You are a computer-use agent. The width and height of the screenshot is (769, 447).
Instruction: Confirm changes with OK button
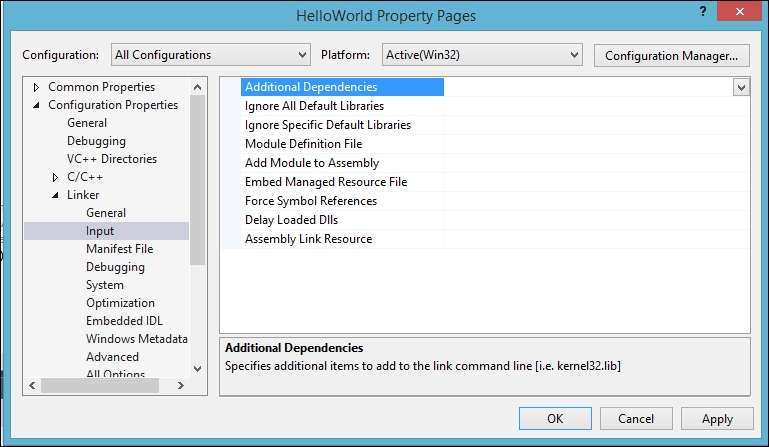coord(555,419)
